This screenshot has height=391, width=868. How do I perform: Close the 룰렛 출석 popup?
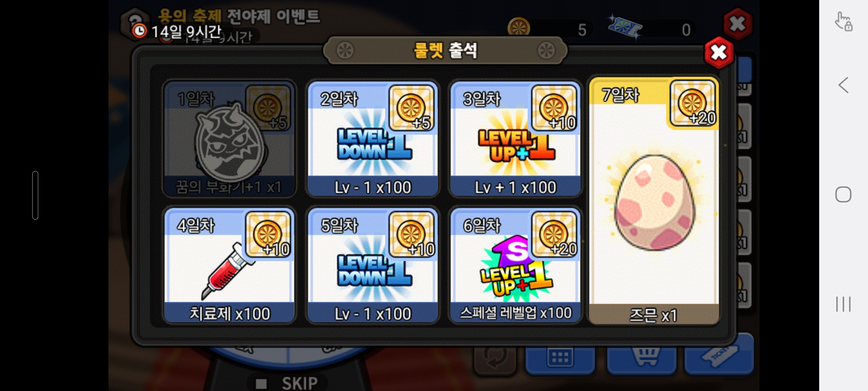tap(719, 53)
